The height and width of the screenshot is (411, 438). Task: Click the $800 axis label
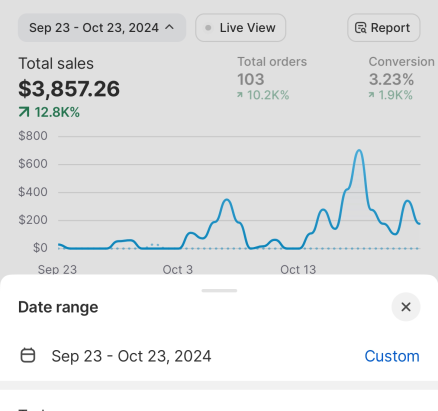pyautogui.click(x=33, y=136)
